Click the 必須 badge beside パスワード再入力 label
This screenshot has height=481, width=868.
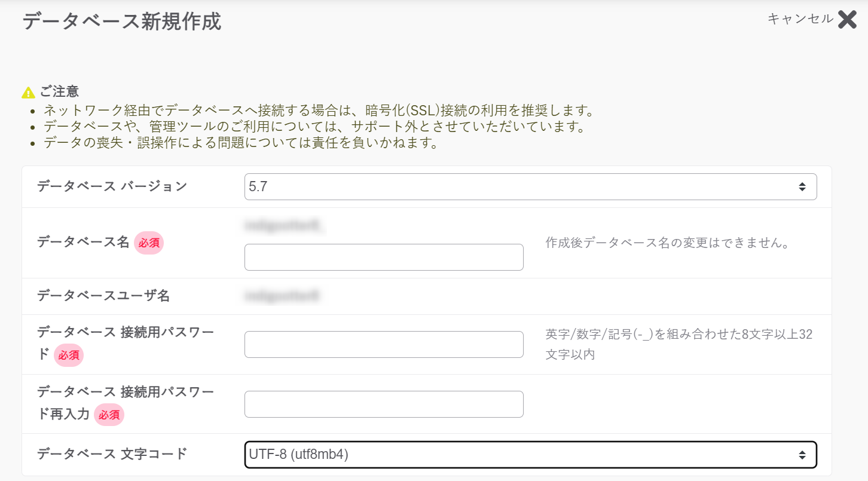click(x=109, y=415)
